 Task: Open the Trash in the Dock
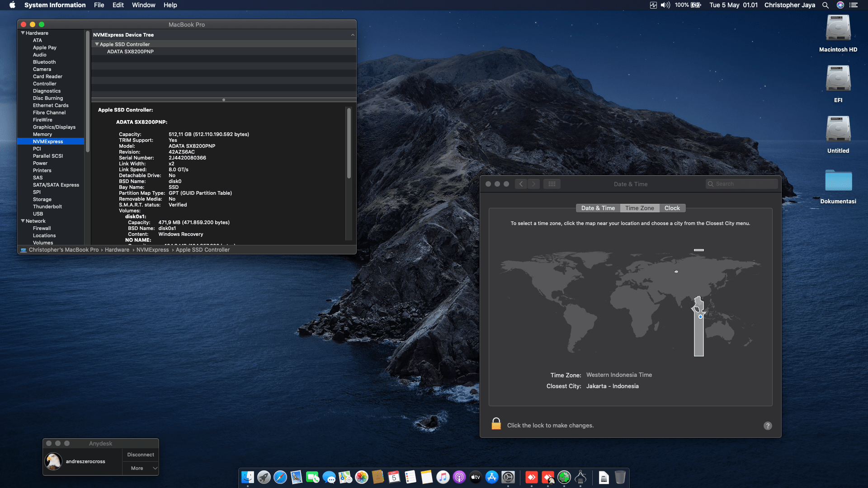coord(620,477)
